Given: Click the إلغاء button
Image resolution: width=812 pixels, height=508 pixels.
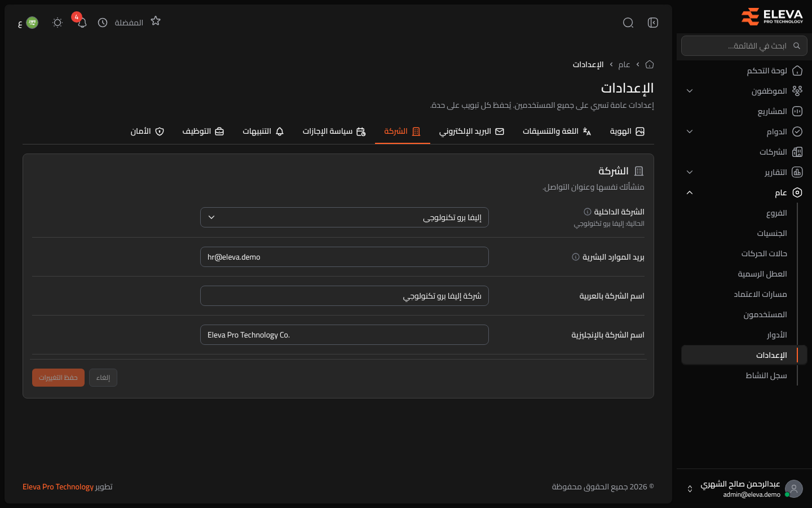Looking at the screenshot, I should click(103, 378).
